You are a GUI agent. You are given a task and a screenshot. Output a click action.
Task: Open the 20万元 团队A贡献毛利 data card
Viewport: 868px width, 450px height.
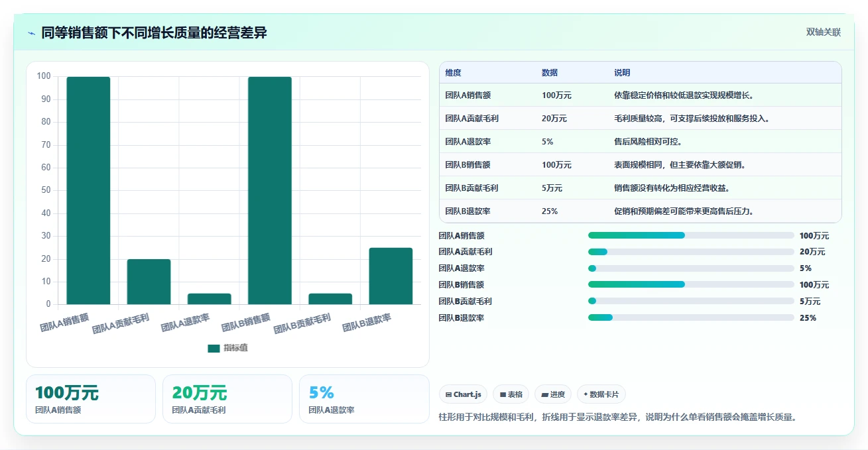(x=227, y=399)
